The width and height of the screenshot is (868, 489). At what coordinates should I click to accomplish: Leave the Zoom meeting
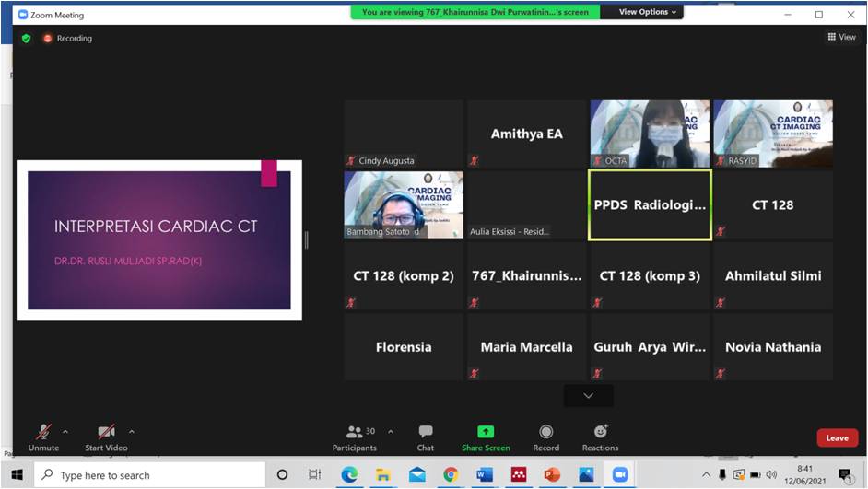tap(837, 437)
